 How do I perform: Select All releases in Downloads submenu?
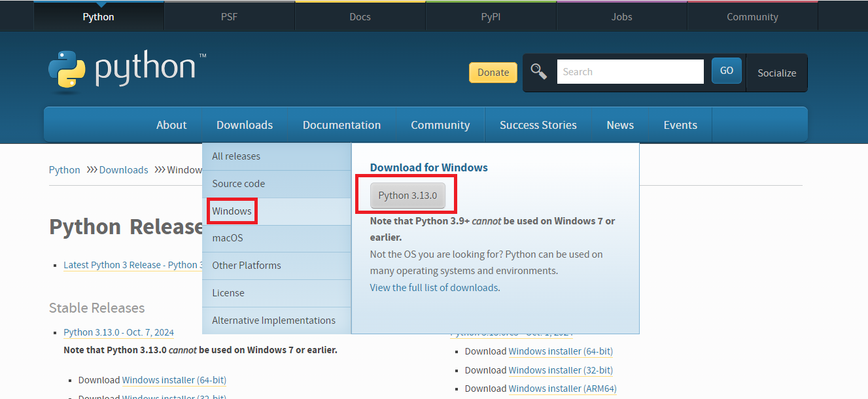(277, 156)
